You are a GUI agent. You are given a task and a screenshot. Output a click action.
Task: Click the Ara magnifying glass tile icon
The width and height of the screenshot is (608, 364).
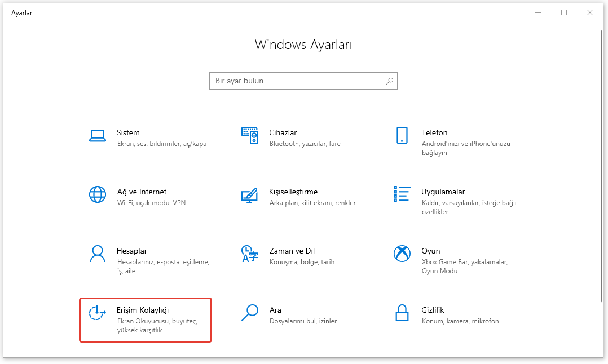click(x=249, y=313)
